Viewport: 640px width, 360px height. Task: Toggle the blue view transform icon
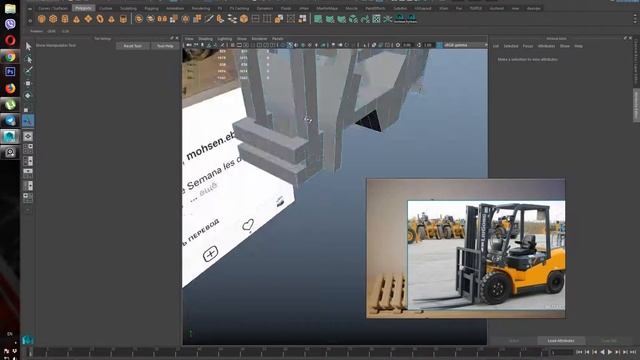pyautogui.click(x=439, y=45)
